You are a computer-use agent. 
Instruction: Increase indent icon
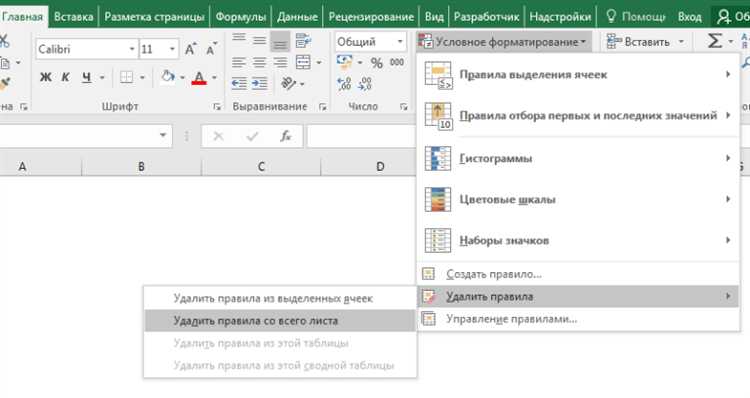(259, 84)
